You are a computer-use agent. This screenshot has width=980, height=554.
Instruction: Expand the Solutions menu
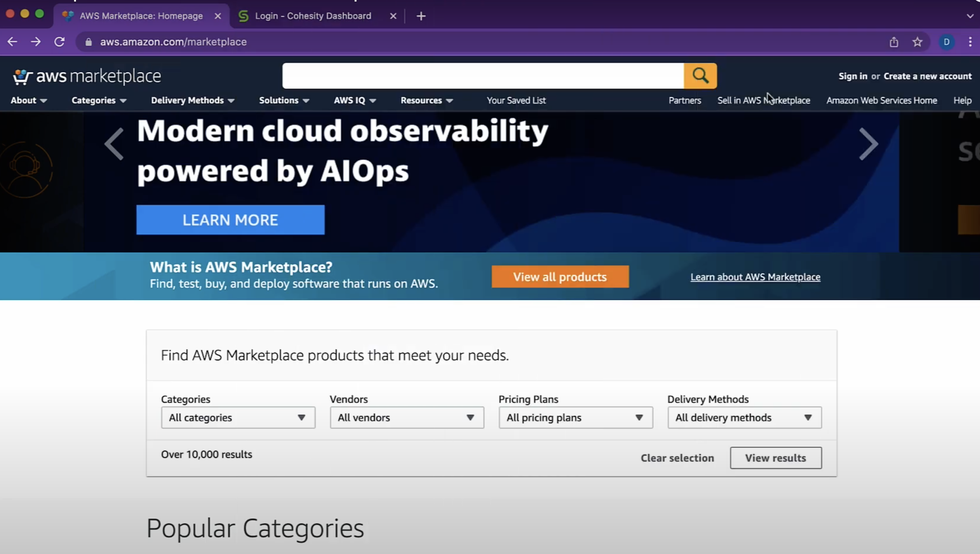[284, 100]
